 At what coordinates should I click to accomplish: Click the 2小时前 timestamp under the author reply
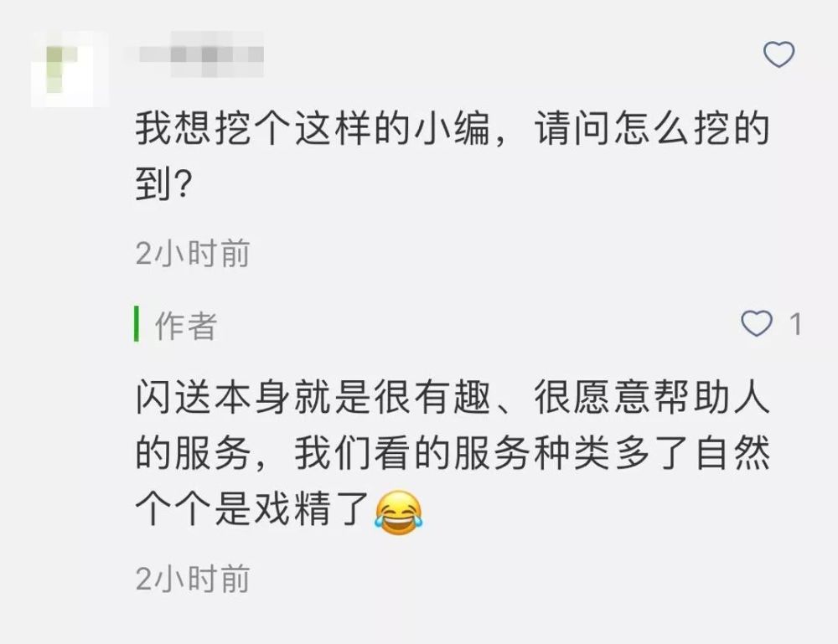pos(193,579)
